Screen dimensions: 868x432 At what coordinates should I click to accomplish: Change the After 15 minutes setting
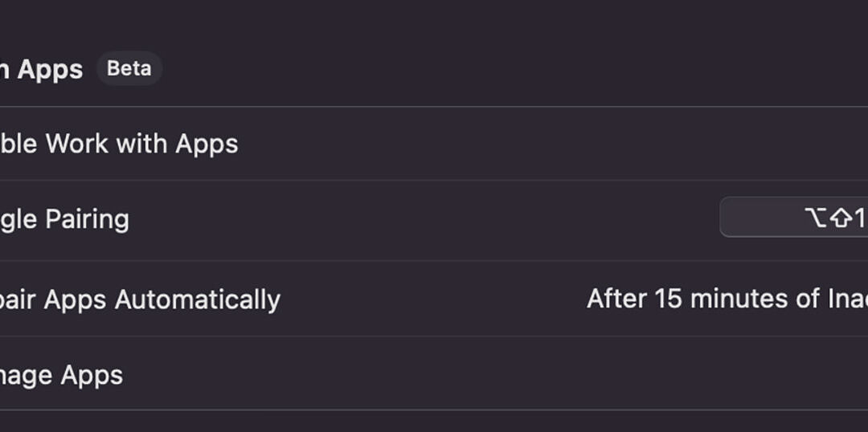727,299
